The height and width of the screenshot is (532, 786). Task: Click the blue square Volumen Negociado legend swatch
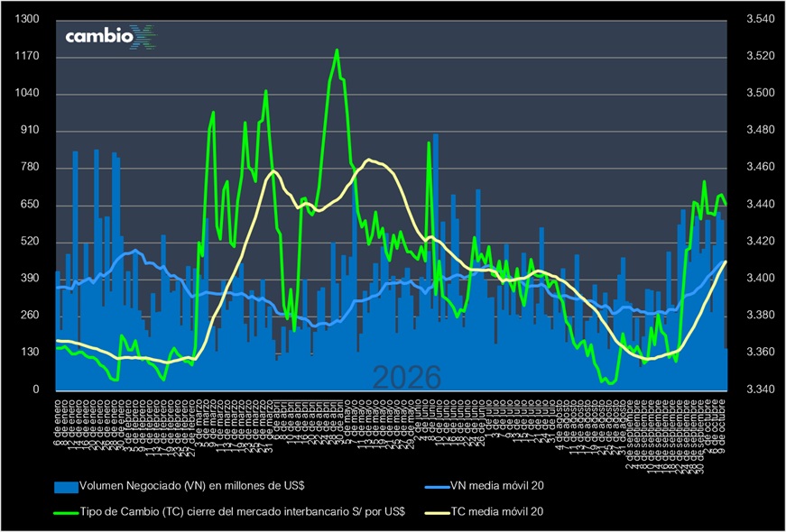(66, 486)
